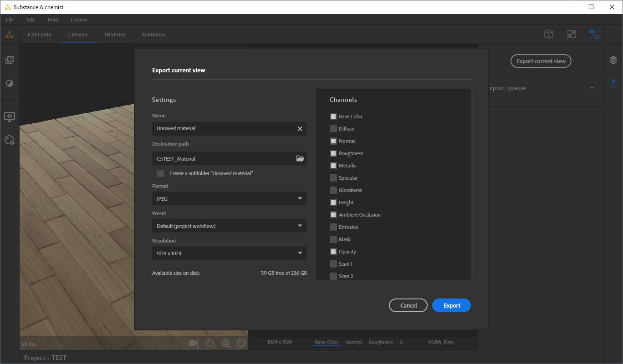623x364 pixels.
Task: Clear the Name field with X icon
Action: coord(300,129)
